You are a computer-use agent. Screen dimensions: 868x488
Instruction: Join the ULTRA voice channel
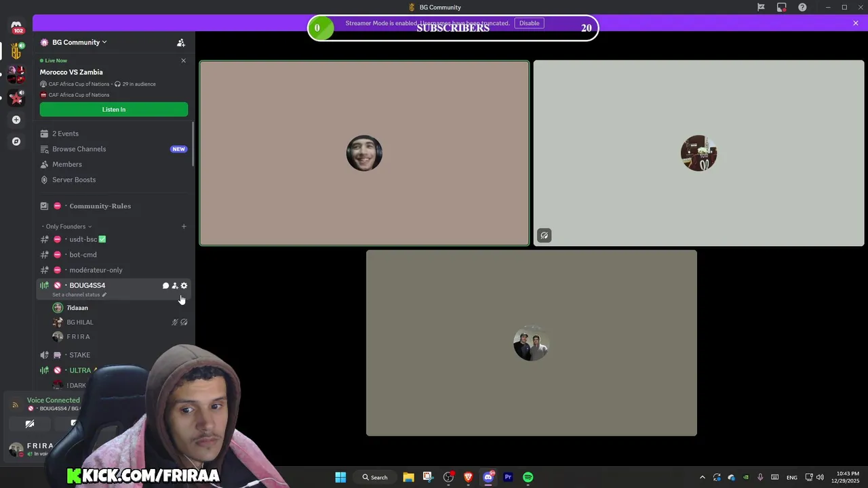pyautogui.click(x=80, y=370)
